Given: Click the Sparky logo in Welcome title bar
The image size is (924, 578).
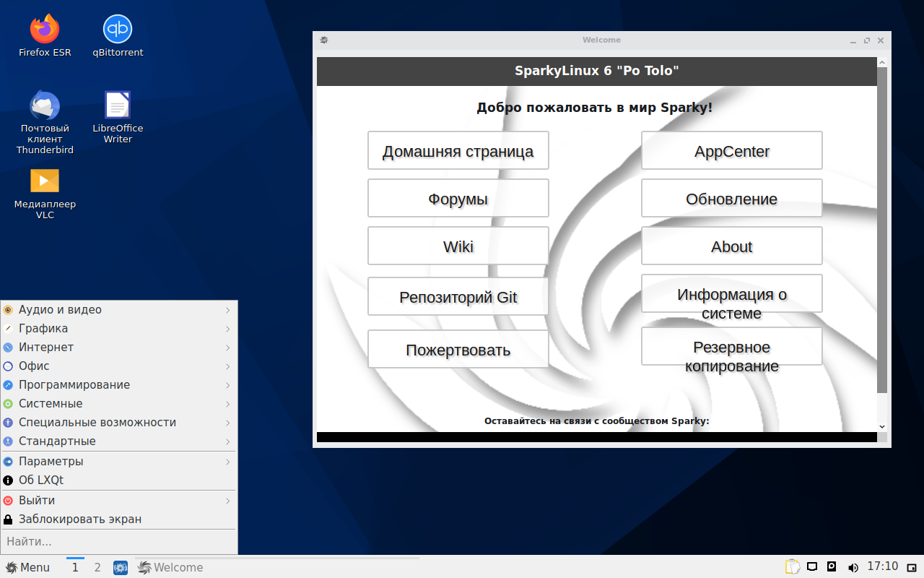Looking at the screenshot, I should (x=324, y=40).
